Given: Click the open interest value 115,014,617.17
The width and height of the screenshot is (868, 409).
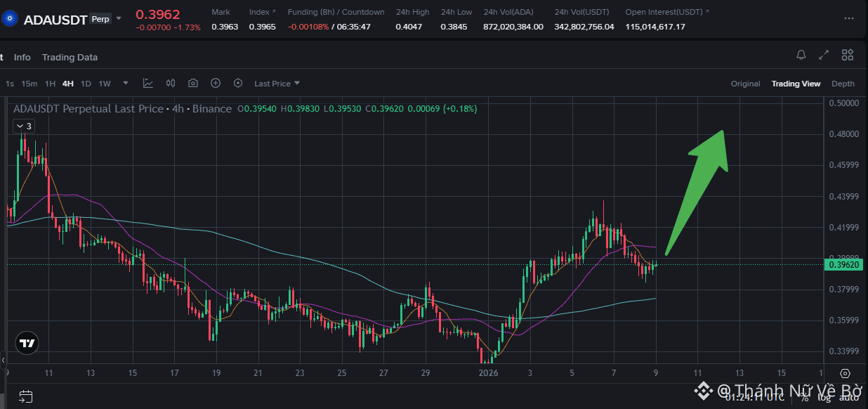Looking at the screenshot, I should (655, 27).
